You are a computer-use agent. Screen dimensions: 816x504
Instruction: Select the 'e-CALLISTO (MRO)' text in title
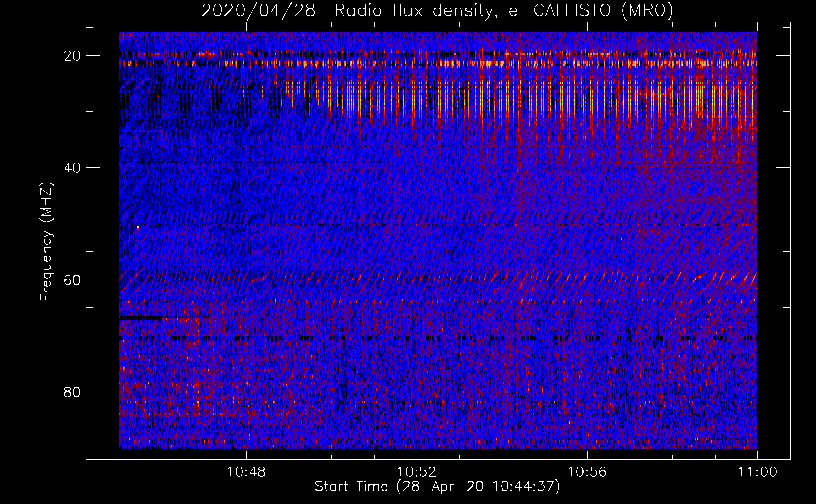(591, 10)
